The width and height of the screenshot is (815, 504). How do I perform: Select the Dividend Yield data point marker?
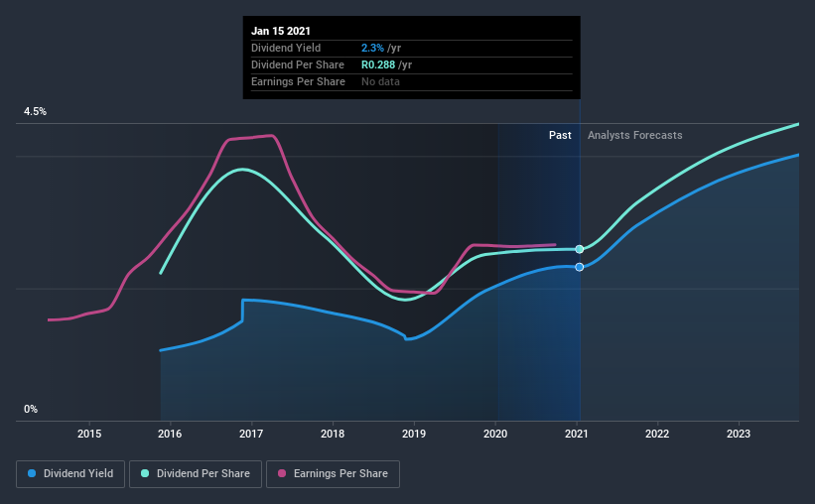580,267
